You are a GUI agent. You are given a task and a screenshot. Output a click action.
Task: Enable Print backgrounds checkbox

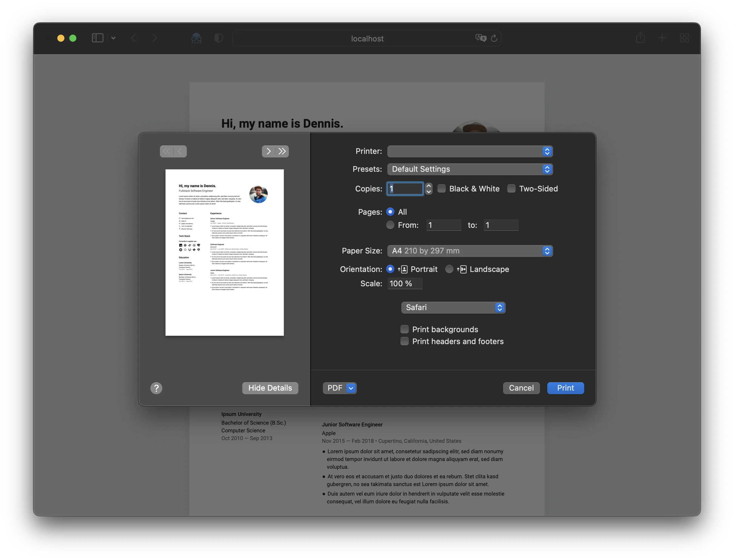coord(405,329)
